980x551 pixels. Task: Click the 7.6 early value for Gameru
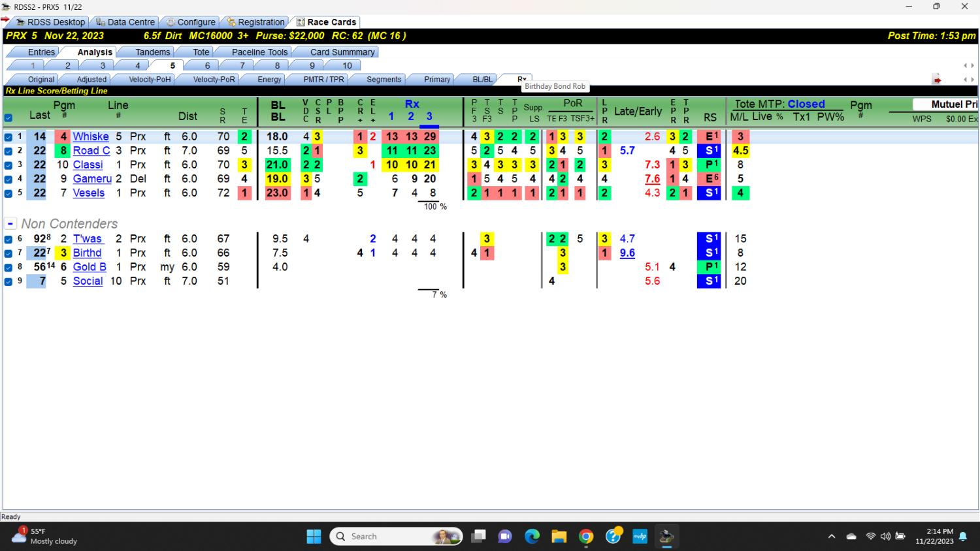tap(652, 178)
